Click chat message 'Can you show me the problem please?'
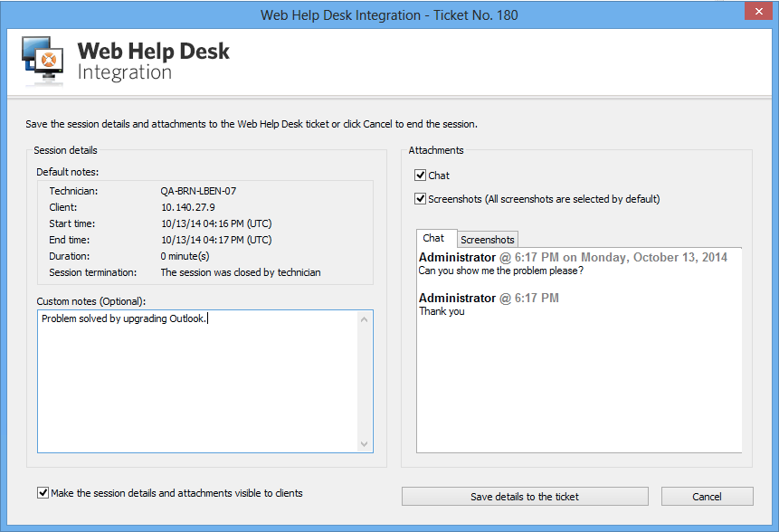779x532 pixels. (x=501, y=271)
